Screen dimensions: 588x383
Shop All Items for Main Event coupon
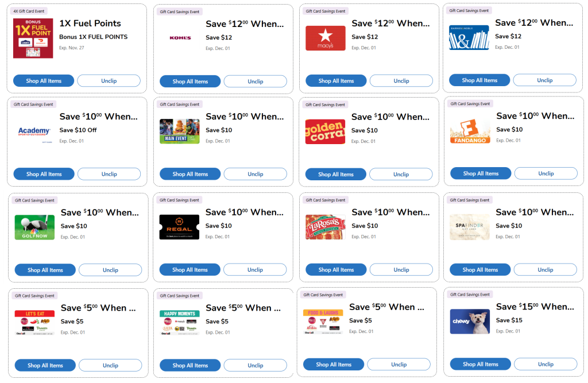190,174
